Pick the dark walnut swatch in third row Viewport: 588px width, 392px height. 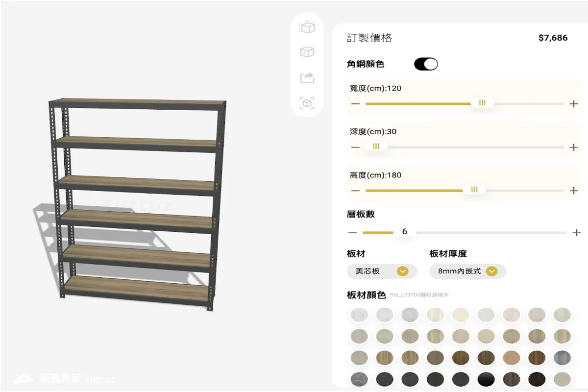537,358
